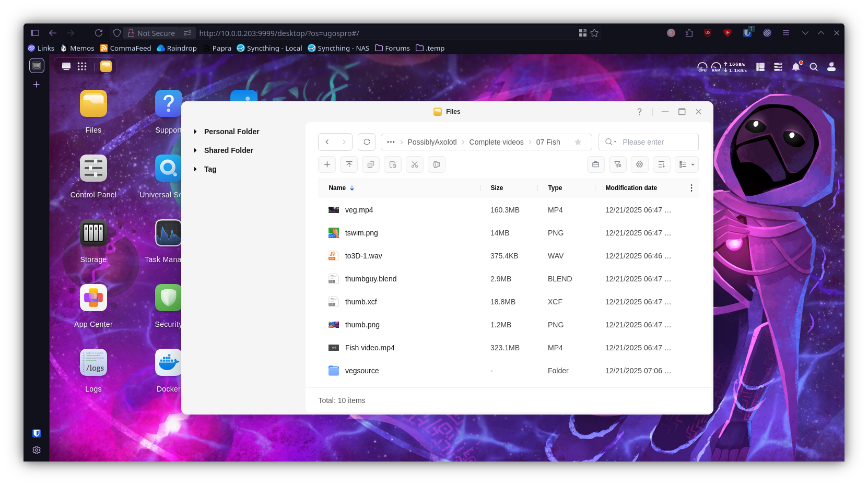Click the sort order icon in Files toolbar

tap(661, 164)
